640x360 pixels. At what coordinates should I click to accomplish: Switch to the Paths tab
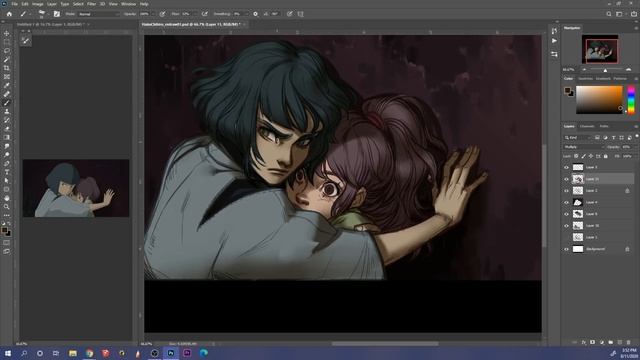tap(604, 127)
